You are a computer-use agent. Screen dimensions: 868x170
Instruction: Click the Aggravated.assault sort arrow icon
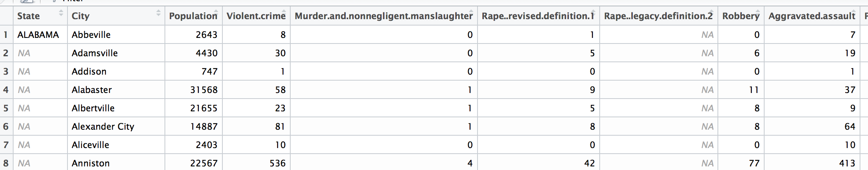click(x=854, y=13)
